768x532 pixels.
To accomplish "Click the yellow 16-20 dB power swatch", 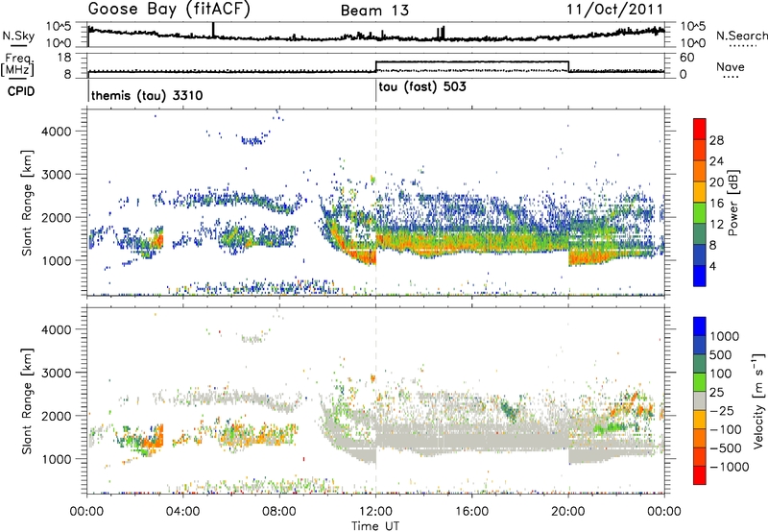I will [700, 192].
